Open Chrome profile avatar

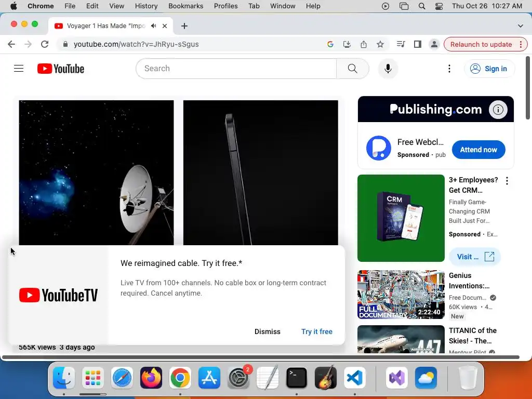tap(434, 44)
